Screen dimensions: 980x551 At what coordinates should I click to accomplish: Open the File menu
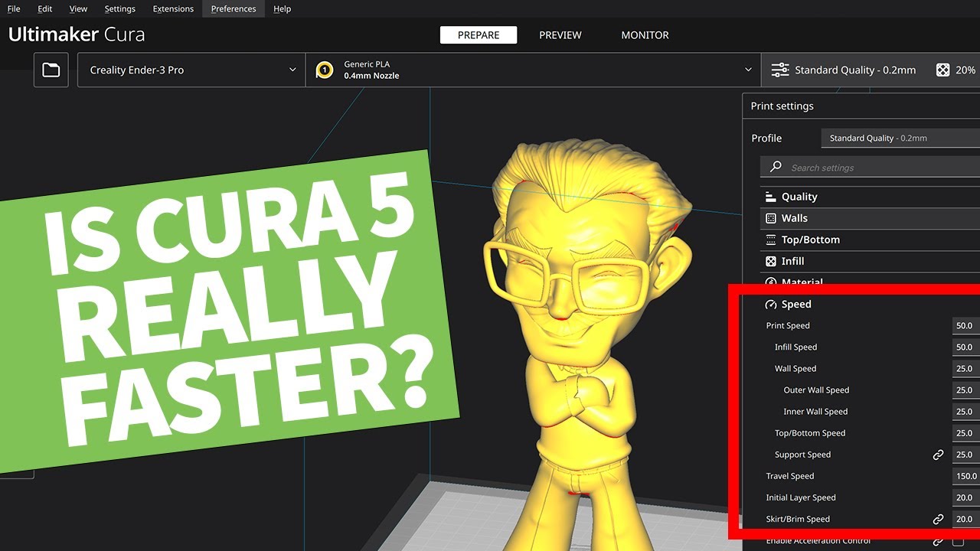click(x=14, y=8)
